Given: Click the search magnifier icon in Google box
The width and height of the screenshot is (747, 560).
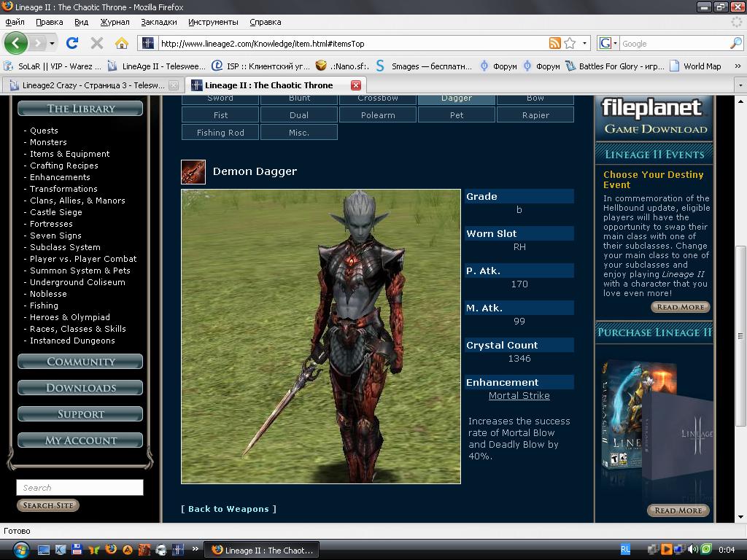Looking at the screenshot, I should coord(735,43).
